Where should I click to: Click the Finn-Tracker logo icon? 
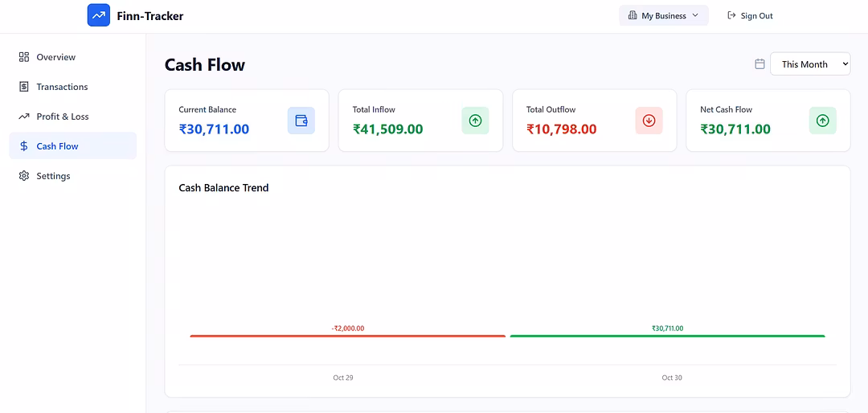[98, 15]
